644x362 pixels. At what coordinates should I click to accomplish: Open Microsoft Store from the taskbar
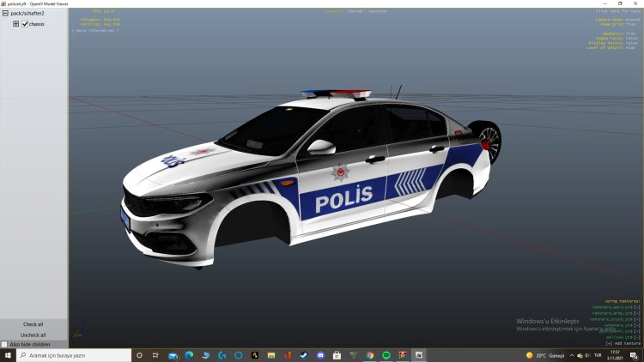tap(337, 355)
